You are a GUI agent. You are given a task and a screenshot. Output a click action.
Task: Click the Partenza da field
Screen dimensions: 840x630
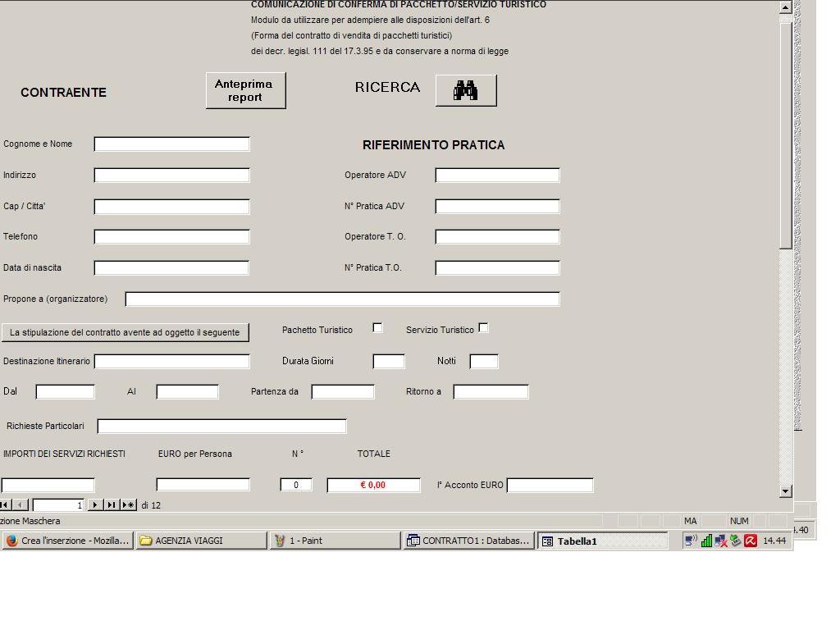pos(343,392)
